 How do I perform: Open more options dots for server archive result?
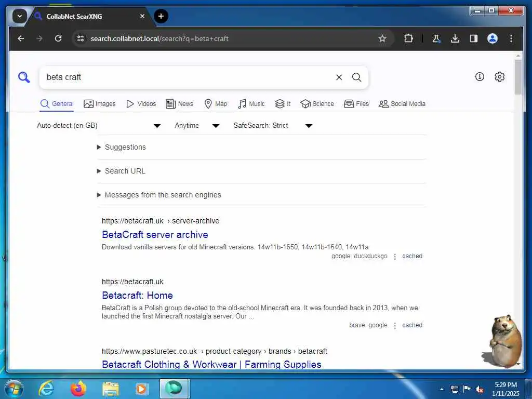click(x=395, y=257)
